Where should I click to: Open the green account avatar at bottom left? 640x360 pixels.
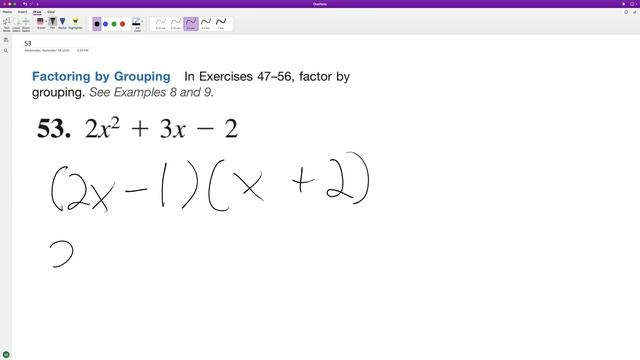[6, 355]
